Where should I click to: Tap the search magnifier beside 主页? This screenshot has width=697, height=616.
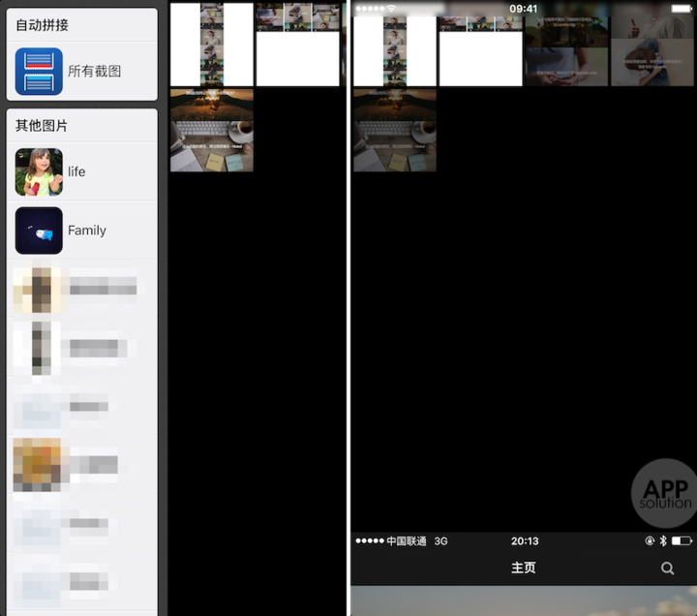click(667, 569)
